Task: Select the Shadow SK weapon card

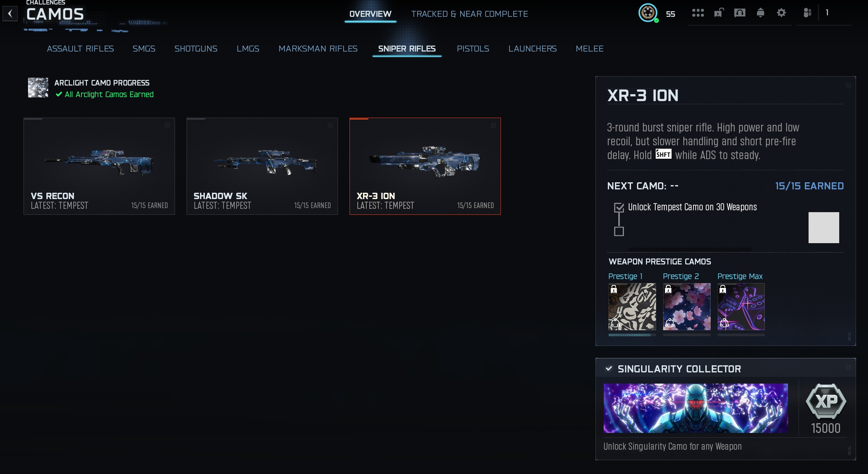Action: [x=262, y=166]
